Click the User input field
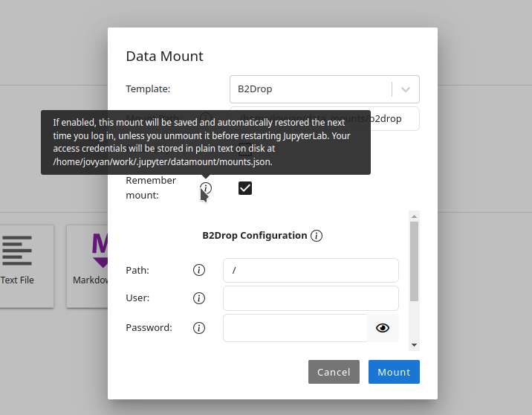The image size is (532, 415). click(311, 298)
